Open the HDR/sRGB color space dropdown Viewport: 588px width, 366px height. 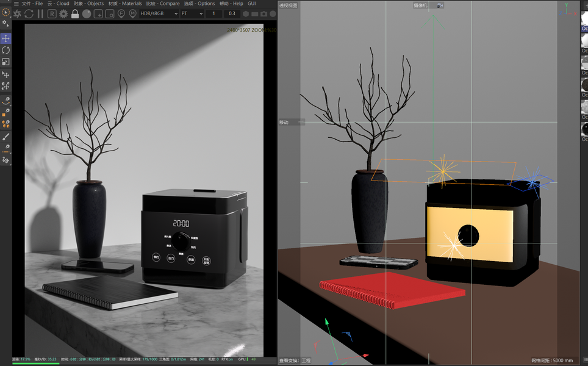click(159, 13)
